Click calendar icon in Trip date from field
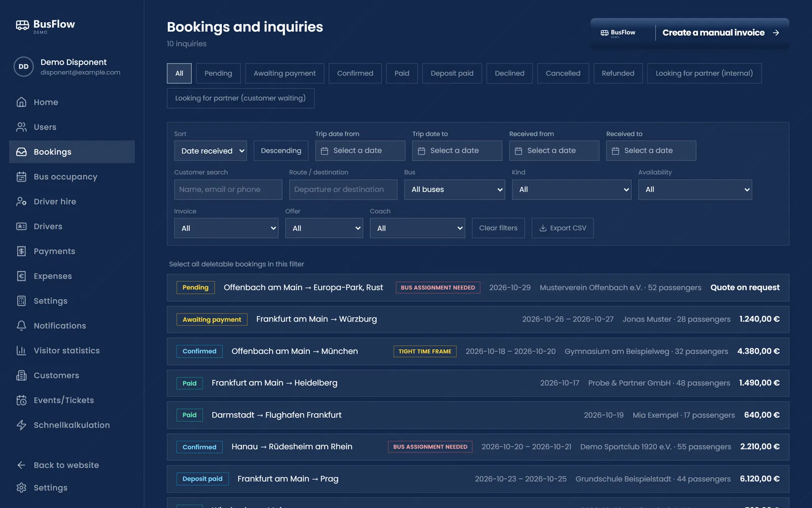 324,151
